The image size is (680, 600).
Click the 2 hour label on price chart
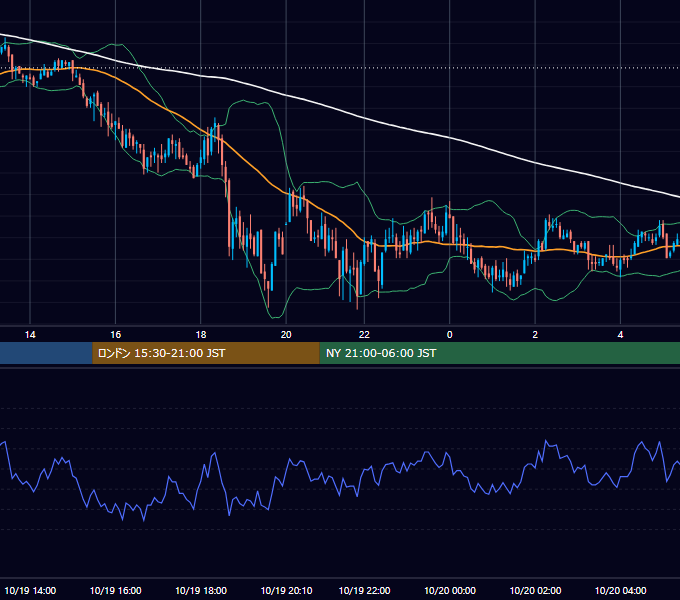coord(535,335)
